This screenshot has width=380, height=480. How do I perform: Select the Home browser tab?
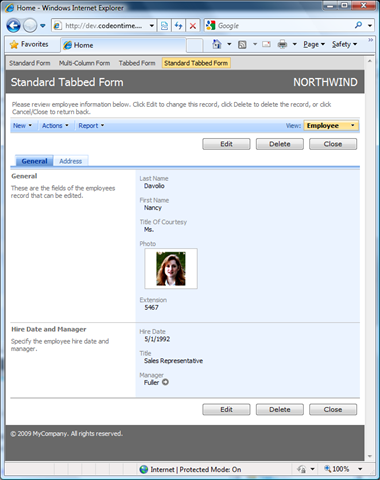click(123, 45)
